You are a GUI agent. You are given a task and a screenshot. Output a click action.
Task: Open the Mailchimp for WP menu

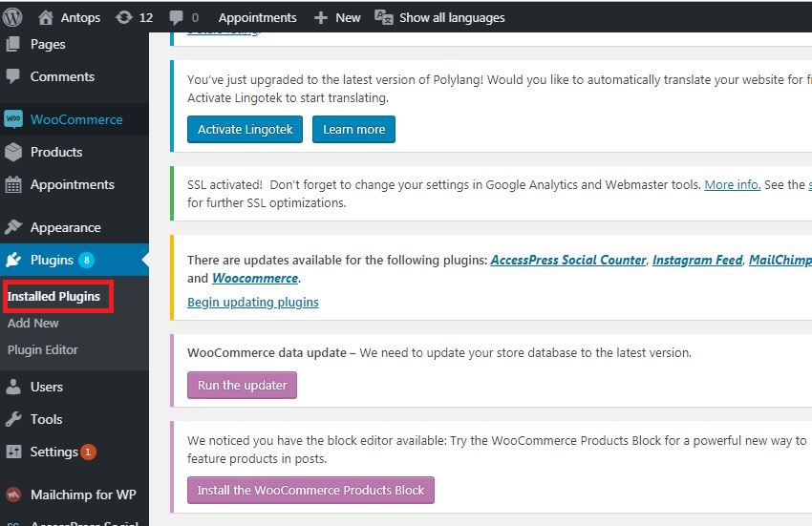pos(83,494)
